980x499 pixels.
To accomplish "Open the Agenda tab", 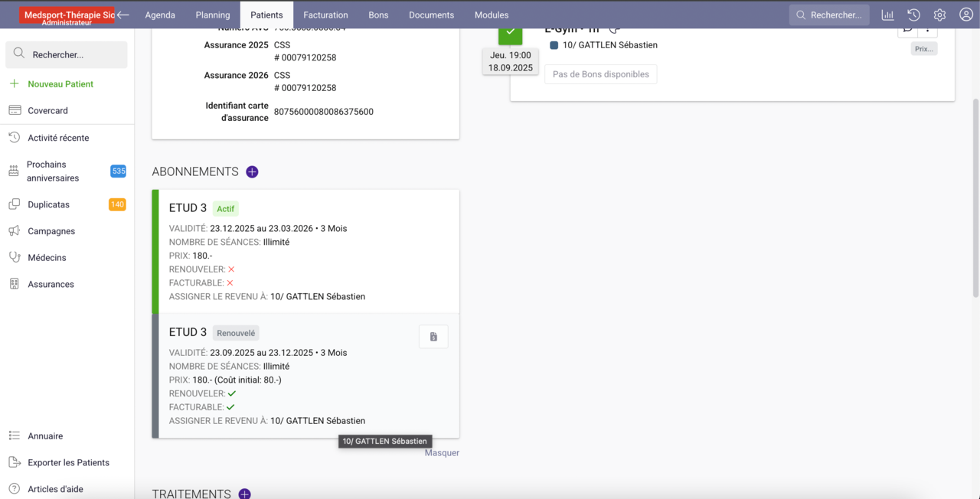I will point(160,15).
